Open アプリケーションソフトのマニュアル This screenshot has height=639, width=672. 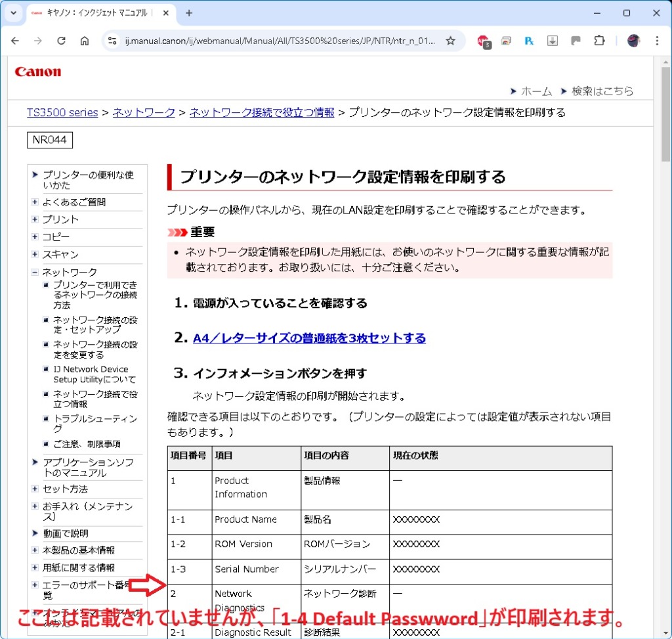coord(88,468)
